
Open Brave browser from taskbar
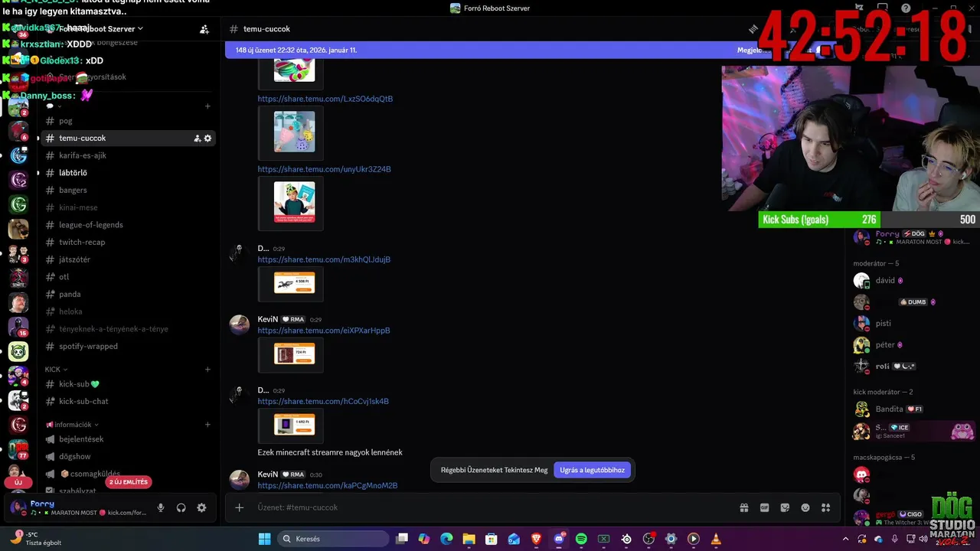click(536, 539)
